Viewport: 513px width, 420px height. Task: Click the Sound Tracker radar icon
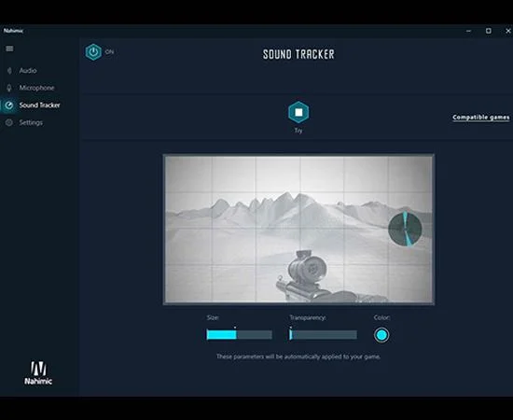[9, 105]
